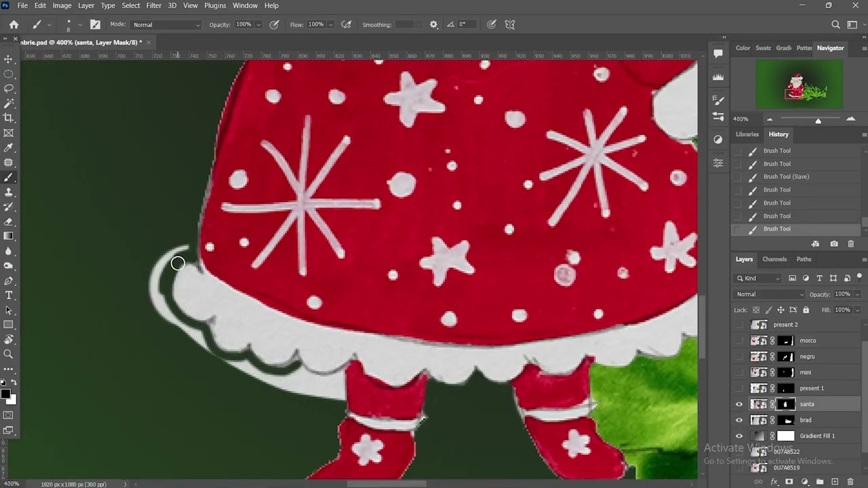Toggle pressure for opacity icon
Image resolution: width=868 pixels, height=488 pixels.
(274, 24)
